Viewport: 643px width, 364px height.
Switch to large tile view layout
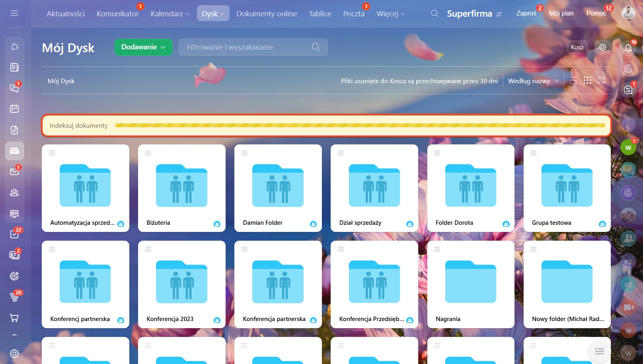(601, 80)
